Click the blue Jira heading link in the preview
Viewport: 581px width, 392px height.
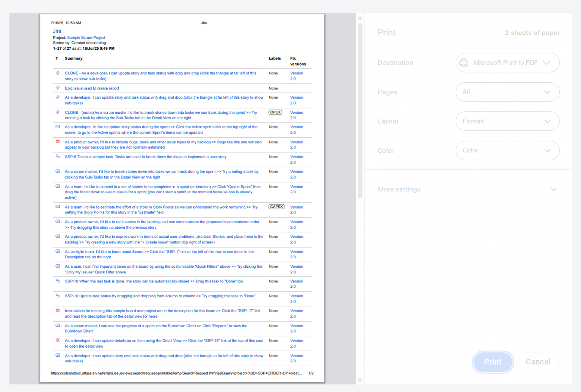click(57, 31)
